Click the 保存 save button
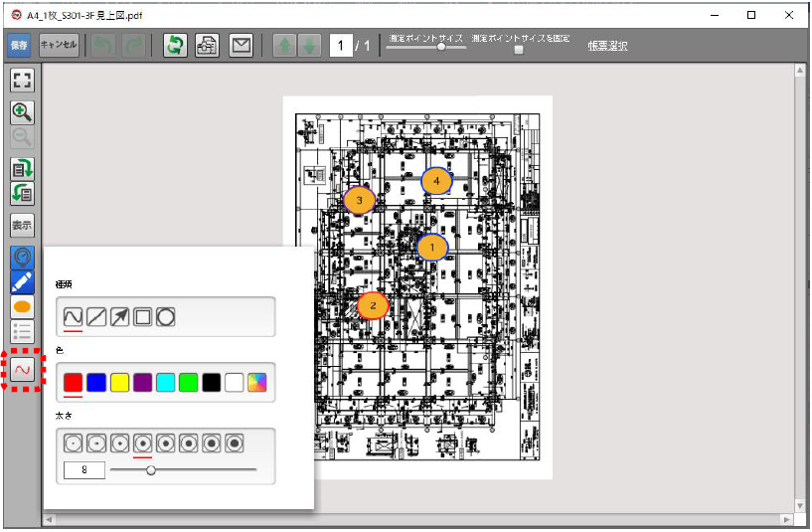 [x=19, y=46]
